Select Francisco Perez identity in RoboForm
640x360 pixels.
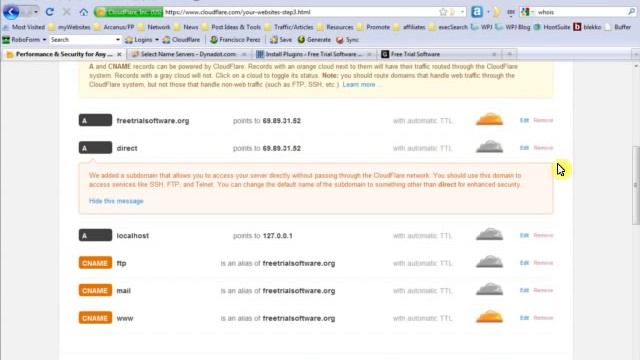[x=235, y=40]
